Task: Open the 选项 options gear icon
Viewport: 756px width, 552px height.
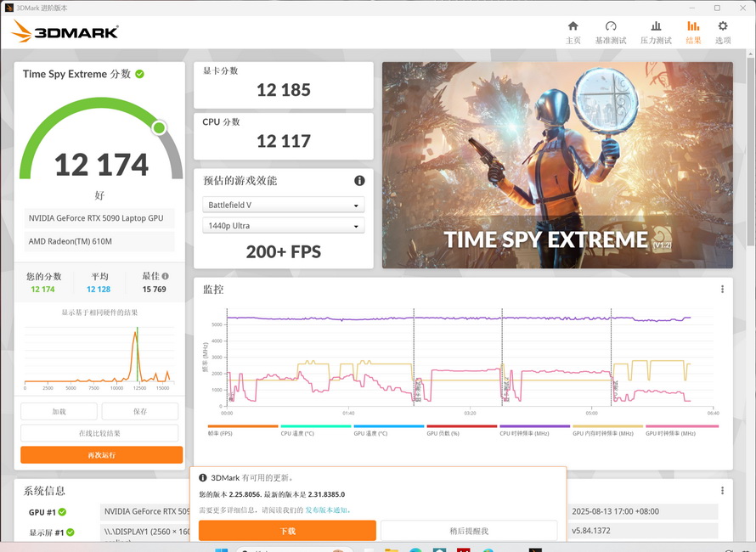Action: tap(723, 32)
